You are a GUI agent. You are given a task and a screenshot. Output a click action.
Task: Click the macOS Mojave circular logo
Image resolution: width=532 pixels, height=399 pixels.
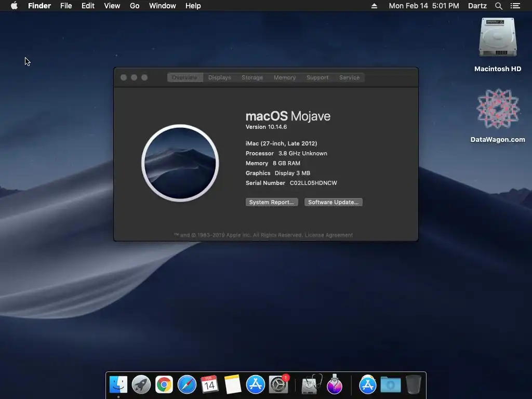(180, 163)
